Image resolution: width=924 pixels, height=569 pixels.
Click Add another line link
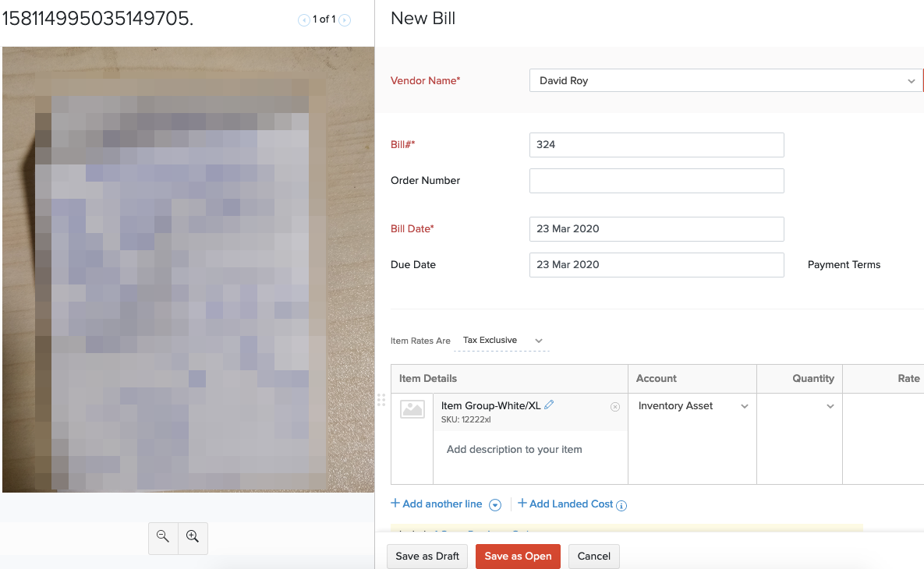pos(437,504)
